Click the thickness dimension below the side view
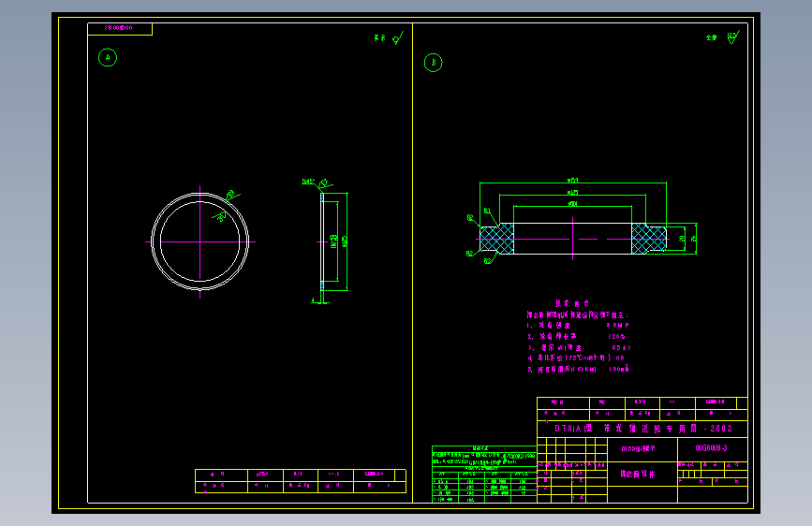 (313, 300)
